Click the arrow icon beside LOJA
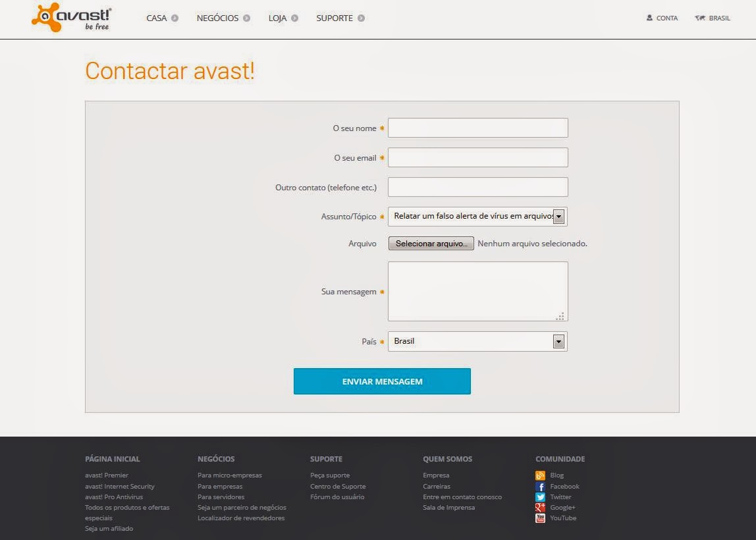756x540 pixels. point(294,18)
